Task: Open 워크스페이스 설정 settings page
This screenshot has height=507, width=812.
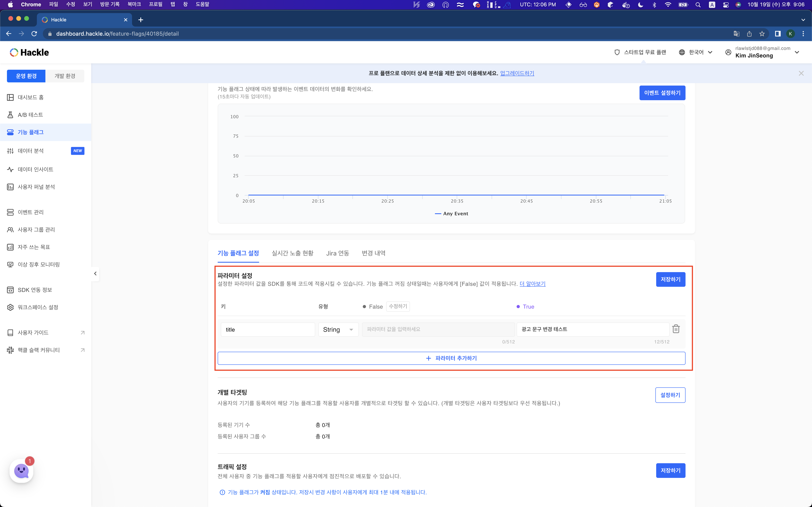Action: click(38, 307)
